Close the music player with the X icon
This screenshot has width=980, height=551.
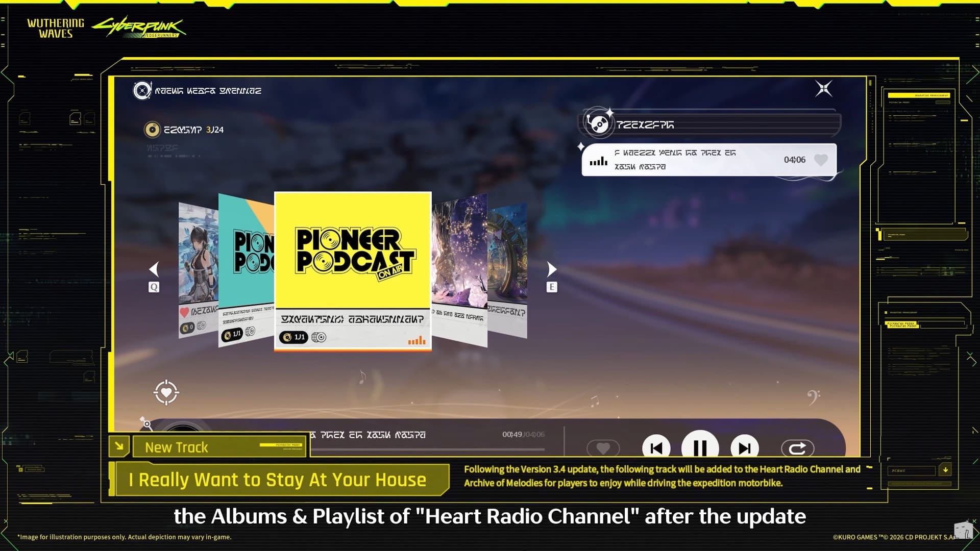coord(823,89)
